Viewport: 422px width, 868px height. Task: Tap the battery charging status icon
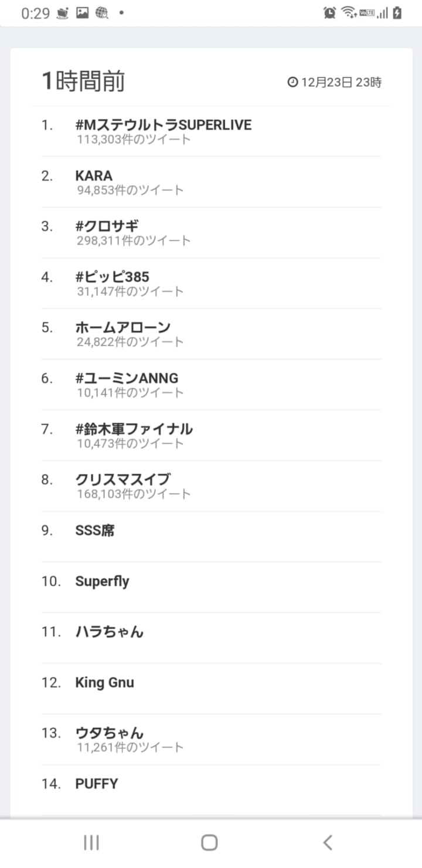(x=398, y=13)
